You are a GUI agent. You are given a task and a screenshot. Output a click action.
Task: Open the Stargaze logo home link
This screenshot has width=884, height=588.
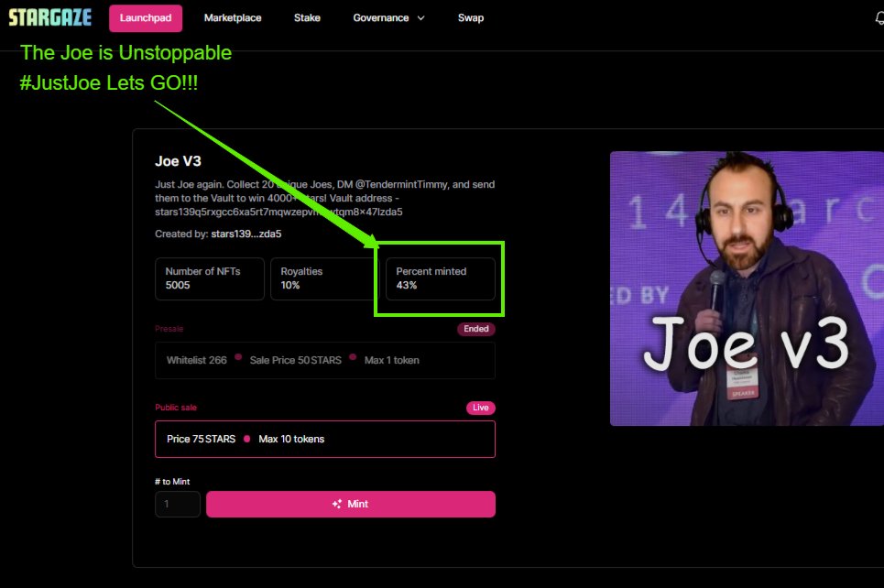pos(50,17)
